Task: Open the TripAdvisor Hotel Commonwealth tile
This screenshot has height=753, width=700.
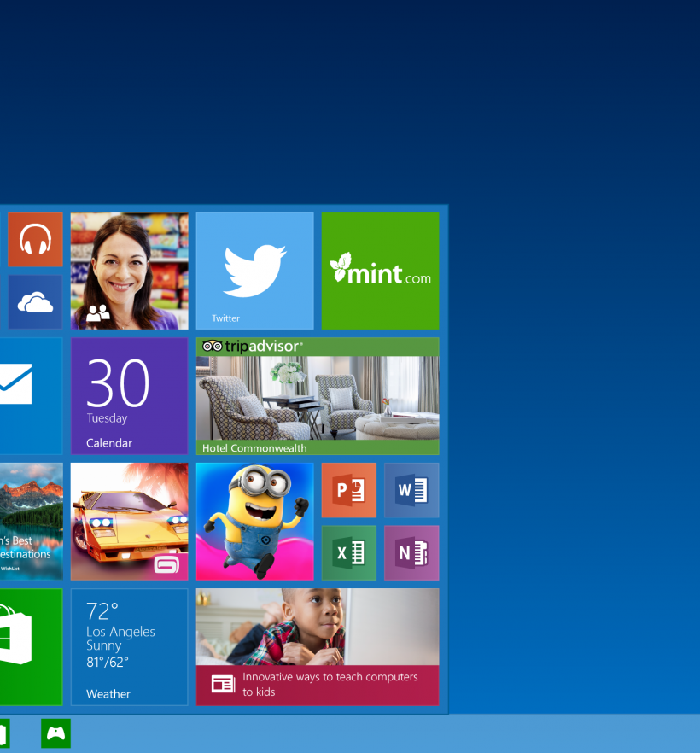Action: pyautogui.click(x=318, y=396)
